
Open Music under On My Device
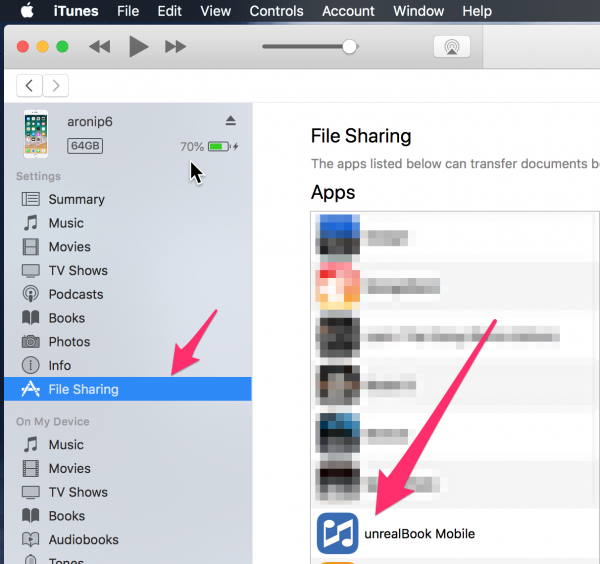point(128,445)
